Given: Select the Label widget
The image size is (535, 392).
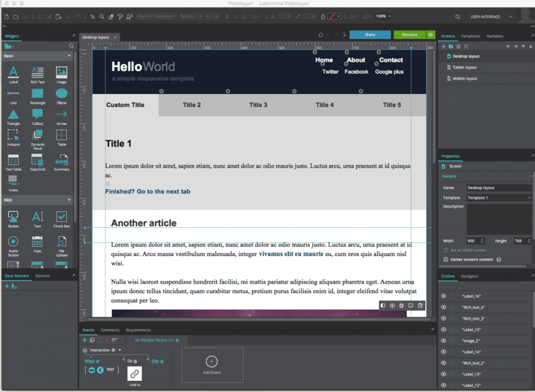Looking at the screenshot, I should pyautogui.click(x=13, y=74).
